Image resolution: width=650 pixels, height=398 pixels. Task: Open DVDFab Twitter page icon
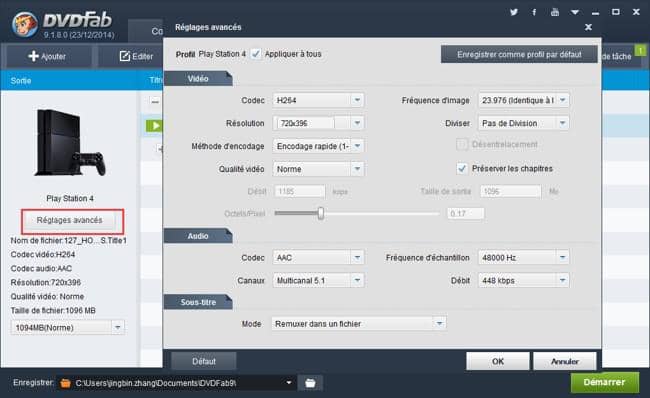[514, 12]
